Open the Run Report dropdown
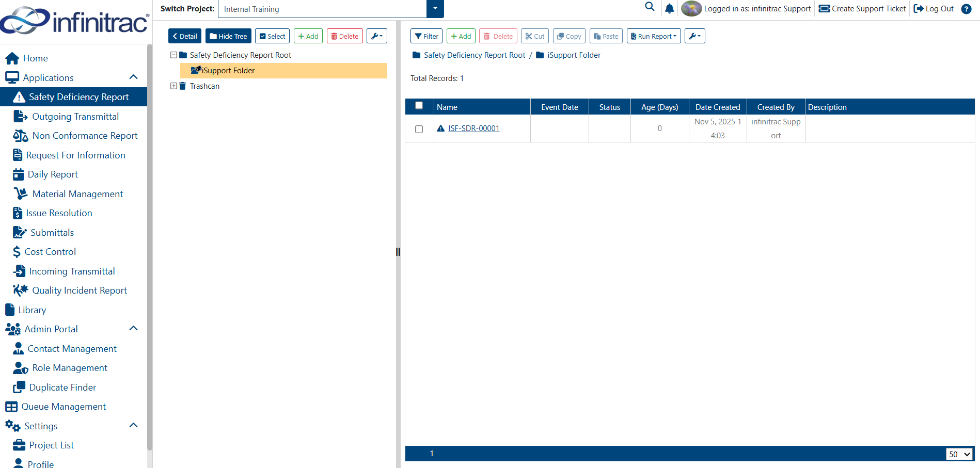This screenshot has width=980, height=468. (x=654, y=36)
